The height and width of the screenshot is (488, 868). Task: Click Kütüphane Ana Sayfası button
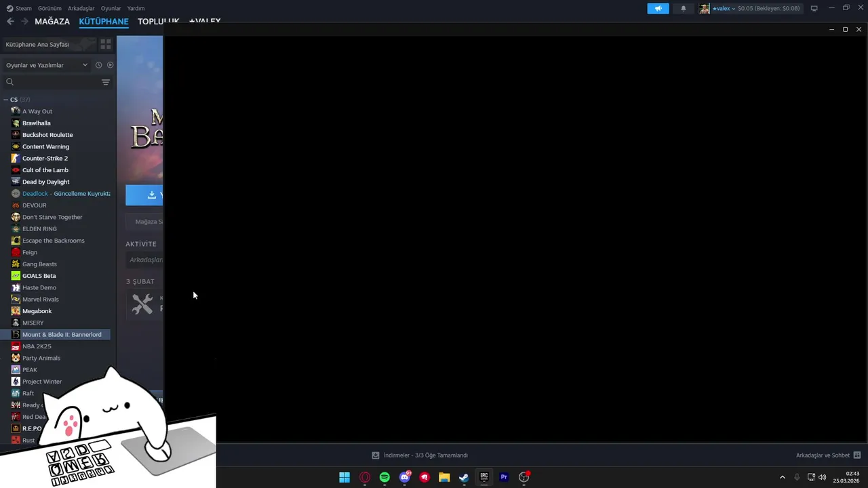[x=49, y=44]
